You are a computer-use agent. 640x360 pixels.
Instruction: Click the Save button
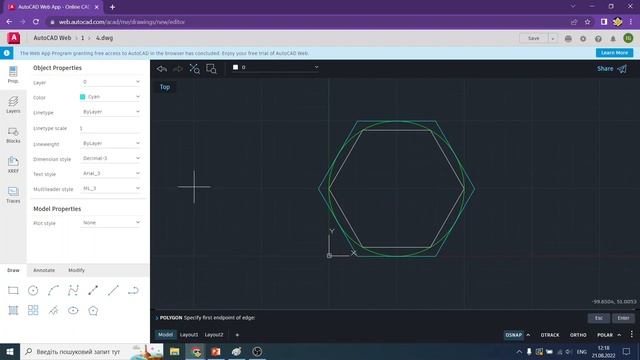point(533,38)
